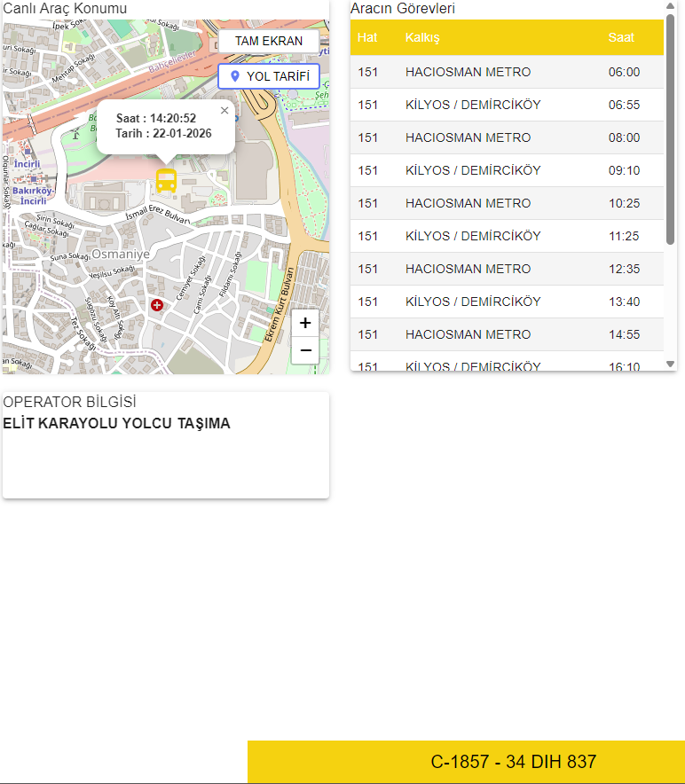Click the task list scrollbar thumb
This screenshot has height=784, width=685.
[x=670, y=129]
